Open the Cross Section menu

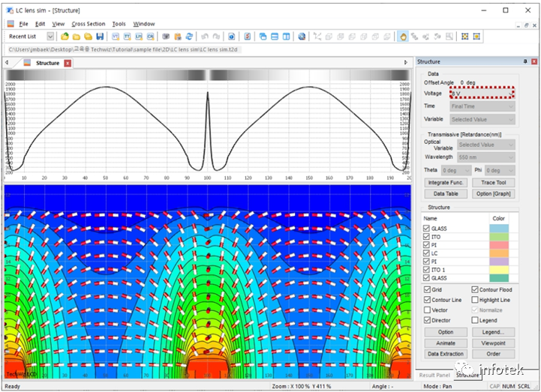pos(89,24)
